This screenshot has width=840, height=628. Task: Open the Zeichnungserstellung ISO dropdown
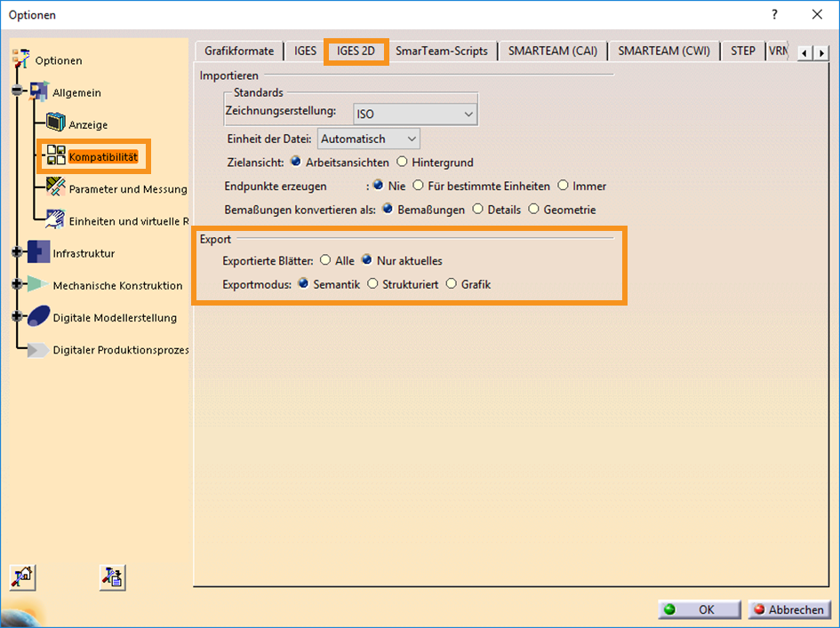point(468,114)
